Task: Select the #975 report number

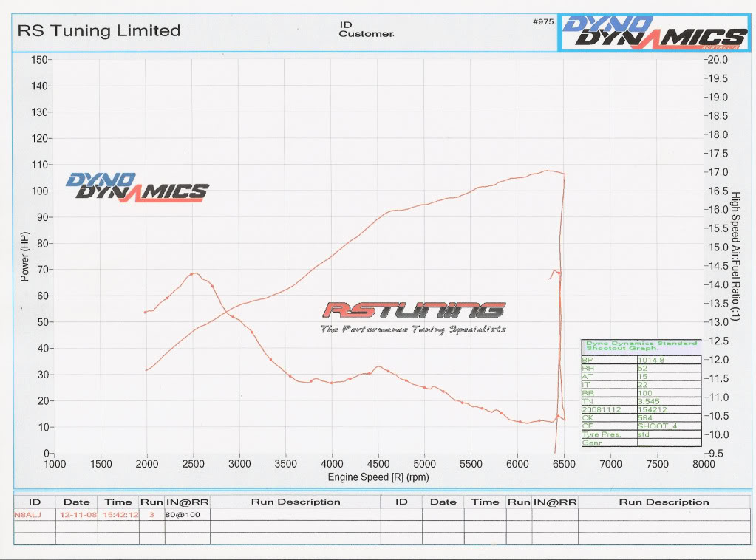Action: point(542,22)
